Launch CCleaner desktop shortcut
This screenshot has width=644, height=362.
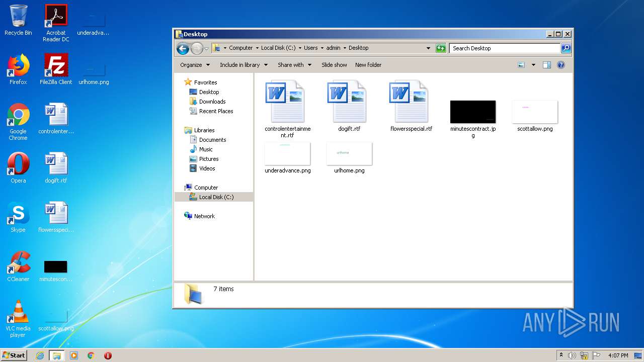[x=18, y=266]
